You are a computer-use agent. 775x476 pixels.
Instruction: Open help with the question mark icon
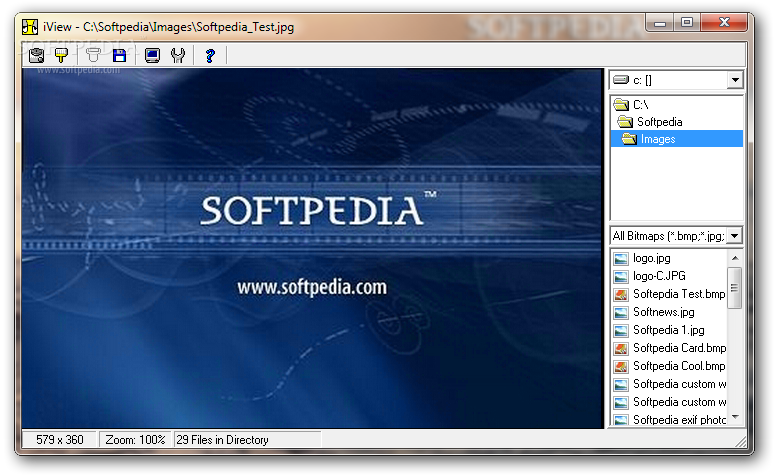pos(210,55)
